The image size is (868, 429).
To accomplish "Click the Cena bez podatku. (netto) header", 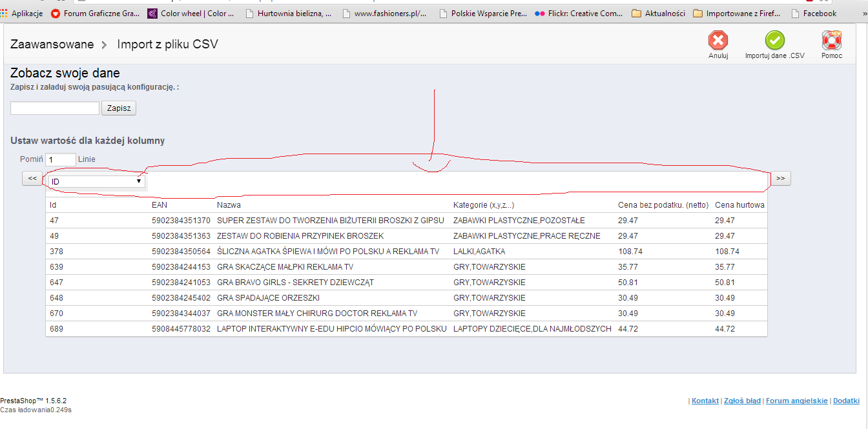I will pyautogui.click(x=663, y=205).
